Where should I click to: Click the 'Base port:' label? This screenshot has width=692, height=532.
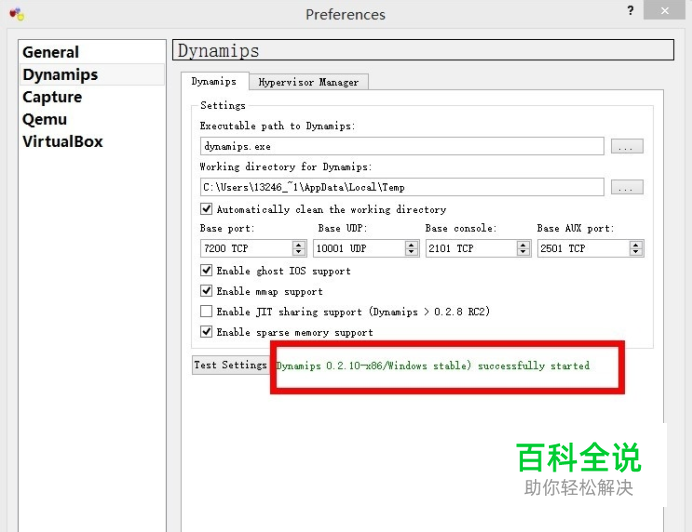[x=227, y=228]
